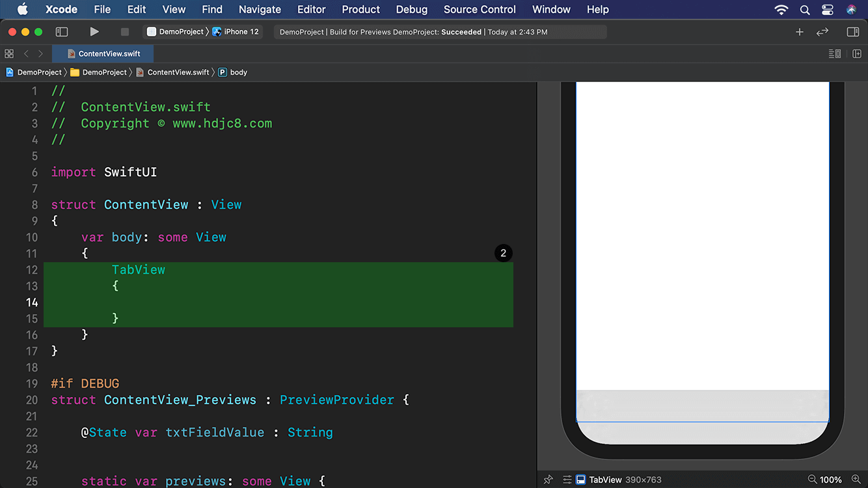Open Control Center in the menu bar

coord(828,9)
